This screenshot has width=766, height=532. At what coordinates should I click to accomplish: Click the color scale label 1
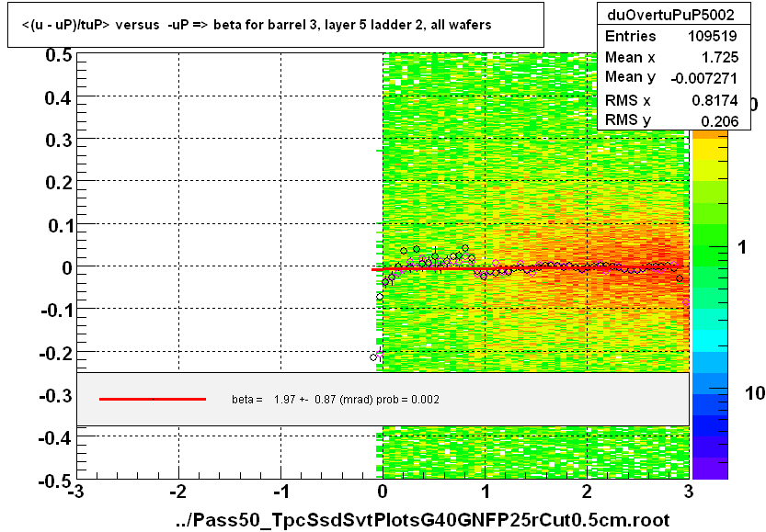(x=742, y=247)
